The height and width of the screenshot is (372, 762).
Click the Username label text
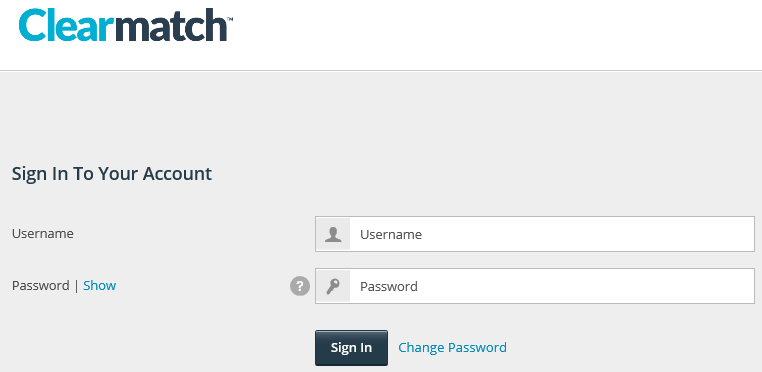click(x=43, y=234)
